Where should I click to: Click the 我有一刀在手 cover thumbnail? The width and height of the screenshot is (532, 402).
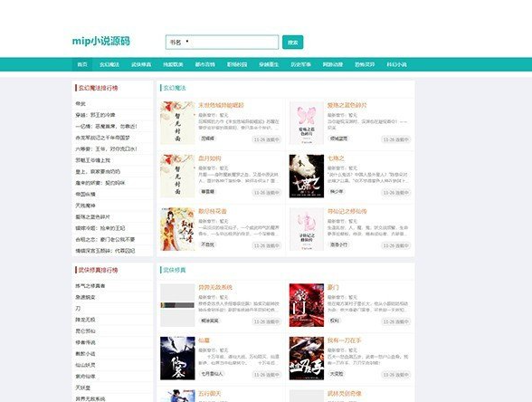[x=307, y=358]
